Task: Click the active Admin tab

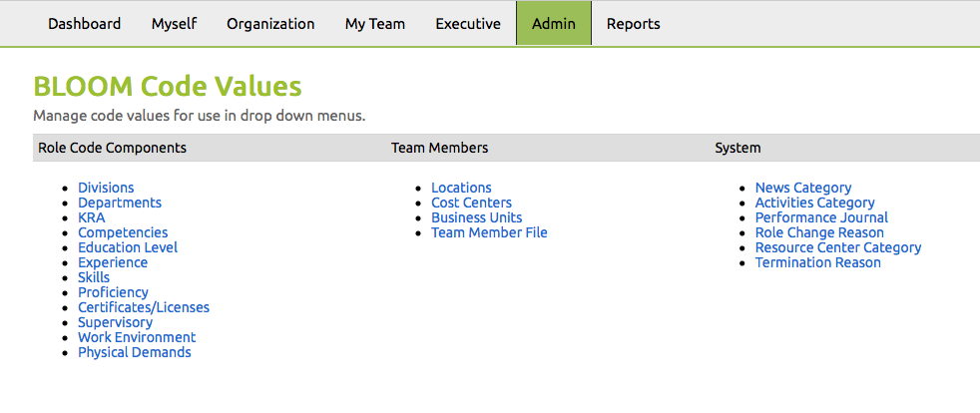Action: (554, 24)
